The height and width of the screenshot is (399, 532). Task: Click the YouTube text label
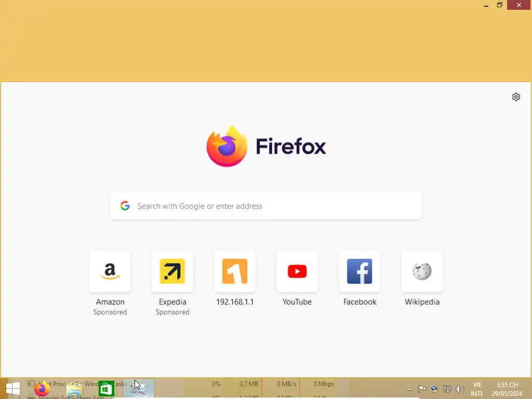point(297,302)
